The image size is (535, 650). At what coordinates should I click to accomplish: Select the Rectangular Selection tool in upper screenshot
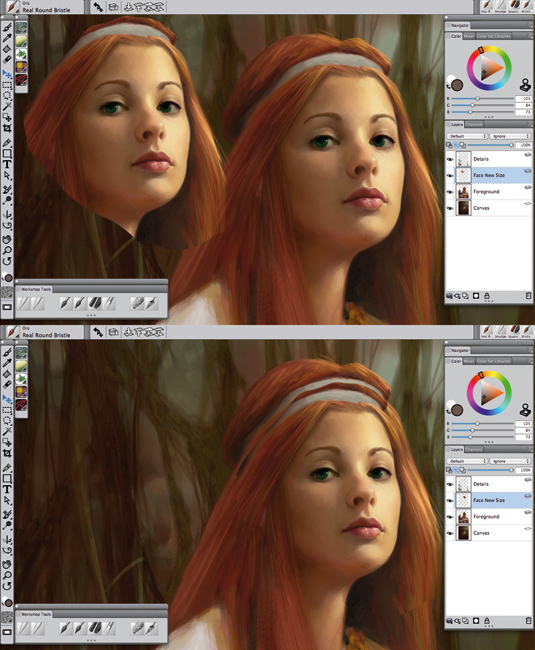click(7, 85)
